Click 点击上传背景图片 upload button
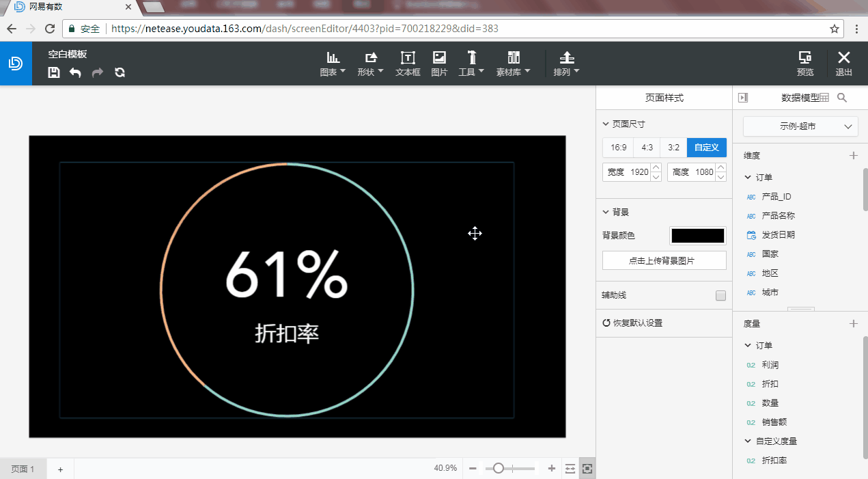The height and width of the screenshot is (479, 868). click(x=664, y=260)
